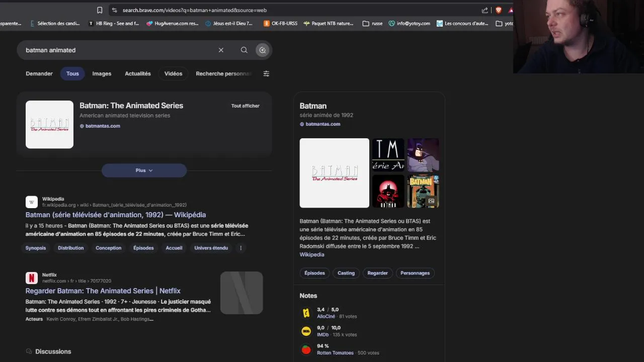The width and height of the screenshot is (644, 362).
Task: Open Wikipedia source link in info panel
Action: 312,254
